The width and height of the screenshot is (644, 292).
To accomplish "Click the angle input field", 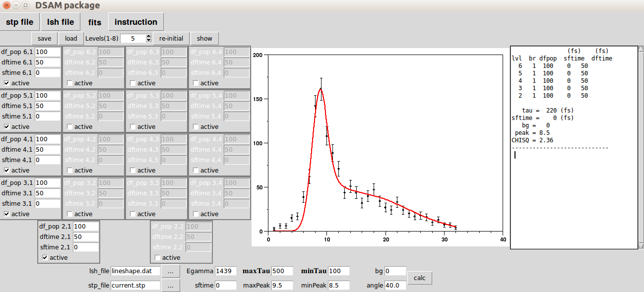I will click(395, 286).
